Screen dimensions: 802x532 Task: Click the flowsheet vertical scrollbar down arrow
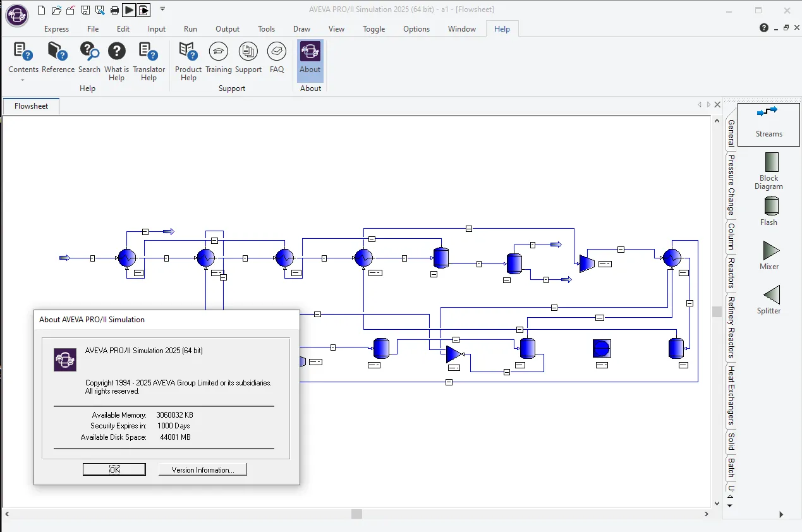tap(717, 504)
